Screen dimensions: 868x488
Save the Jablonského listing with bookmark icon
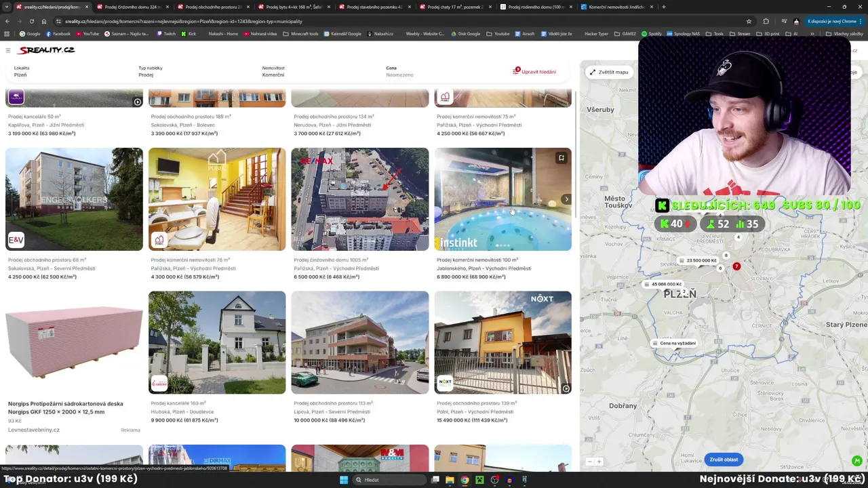[x=561, y=158]
